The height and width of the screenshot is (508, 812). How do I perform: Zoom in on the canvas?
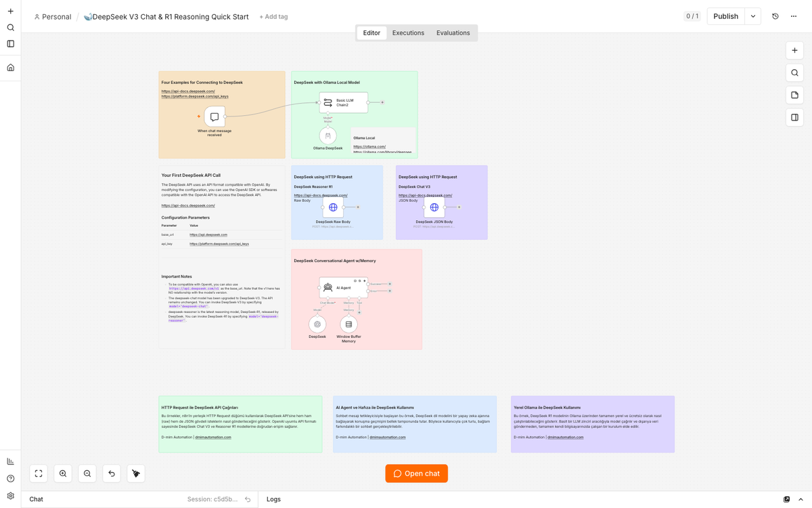[x=63, y=473]
